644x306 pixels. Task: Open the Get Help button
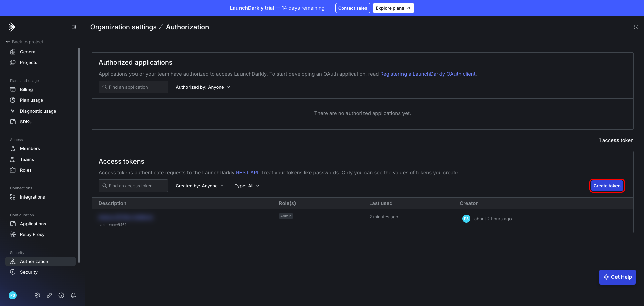pyautogui.click(x=617, y=277)
